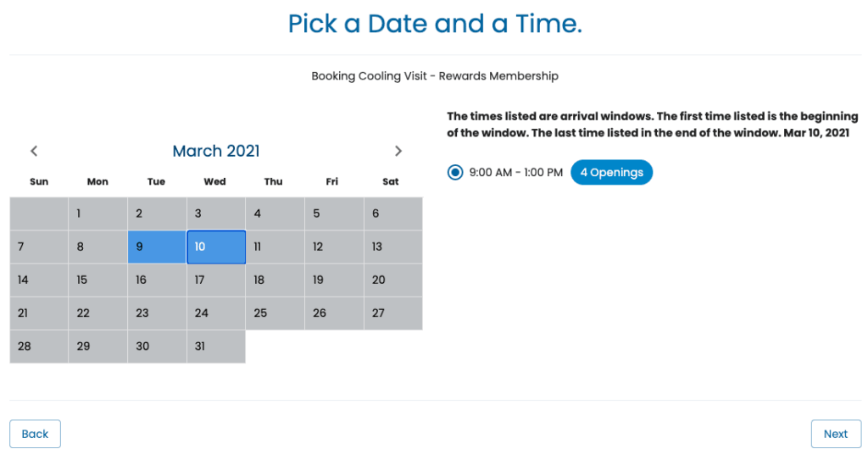
Task: Select Friday March 19
Action: point(334,280)
